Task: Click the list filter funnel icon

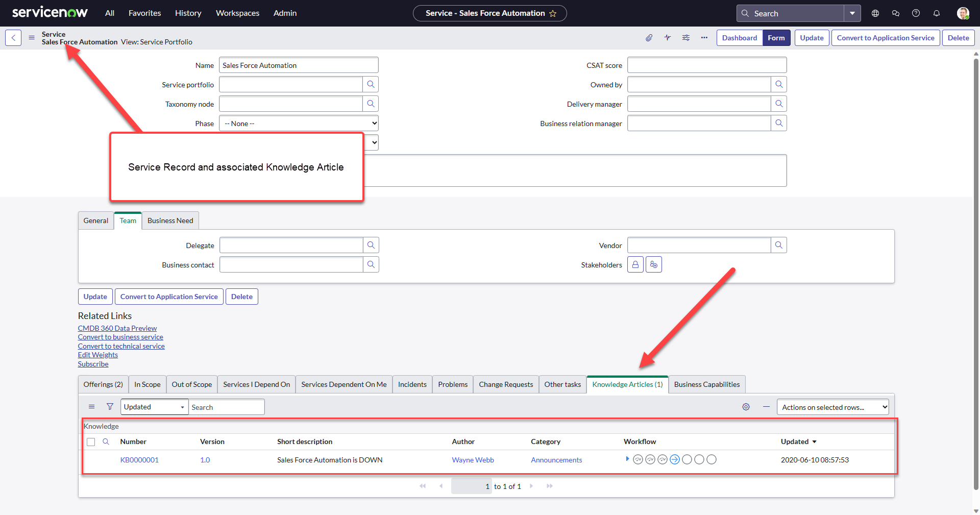Action: (x=110, y=407)
